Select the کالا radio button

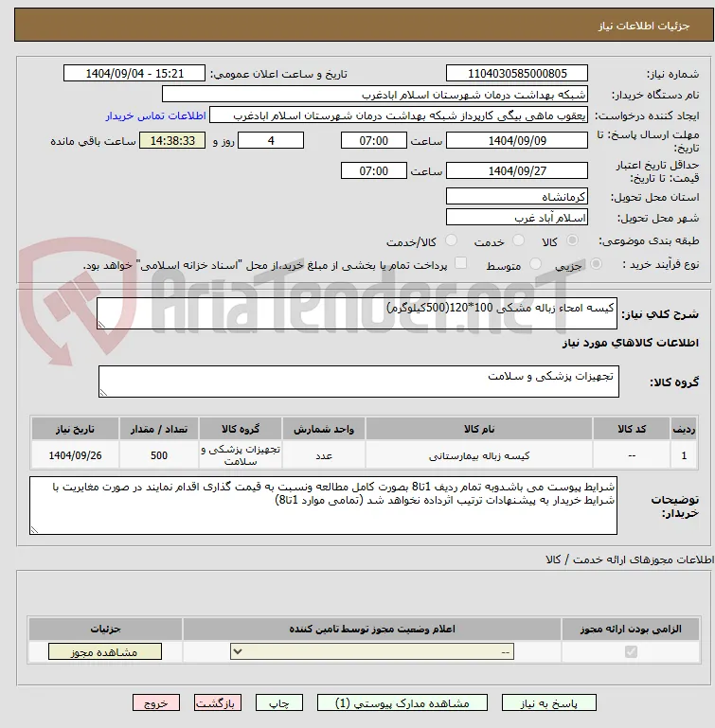pos(572,240)
